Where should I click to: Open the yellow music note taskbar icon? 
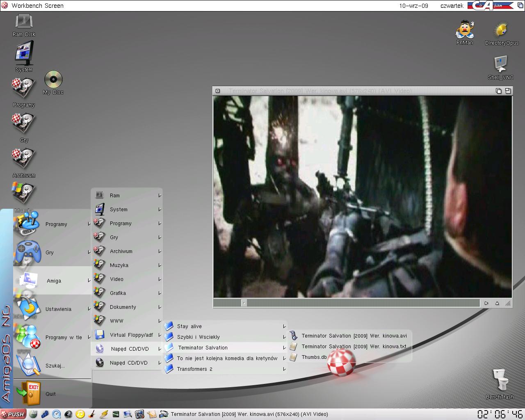[81, 414]
